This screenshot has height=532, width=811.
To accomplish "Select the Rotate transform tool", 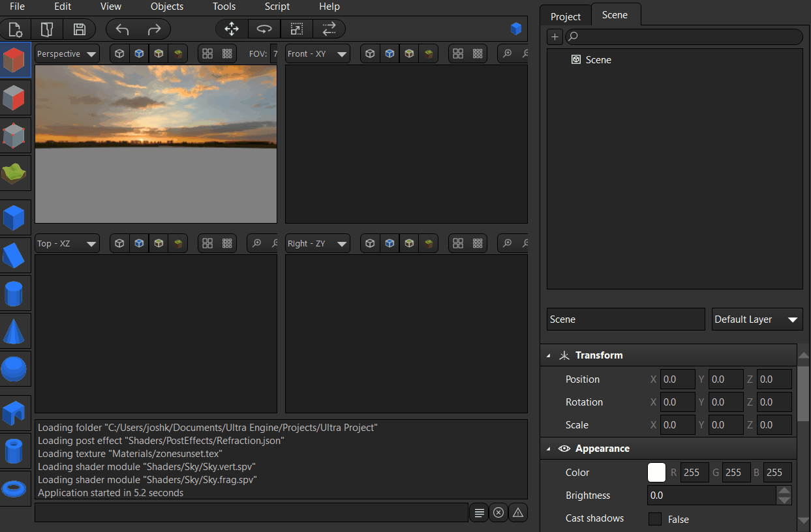I will 264,29.
